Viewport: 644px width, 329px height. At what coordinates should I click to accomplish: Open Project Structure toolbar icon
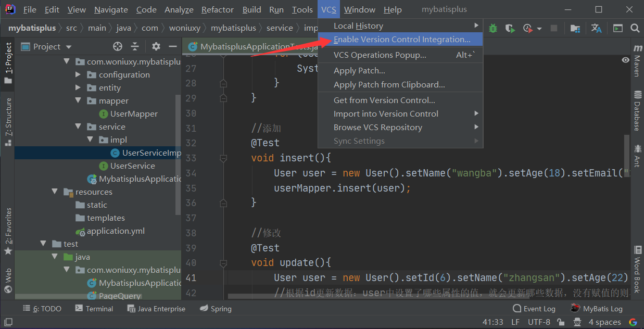(575, 28)
